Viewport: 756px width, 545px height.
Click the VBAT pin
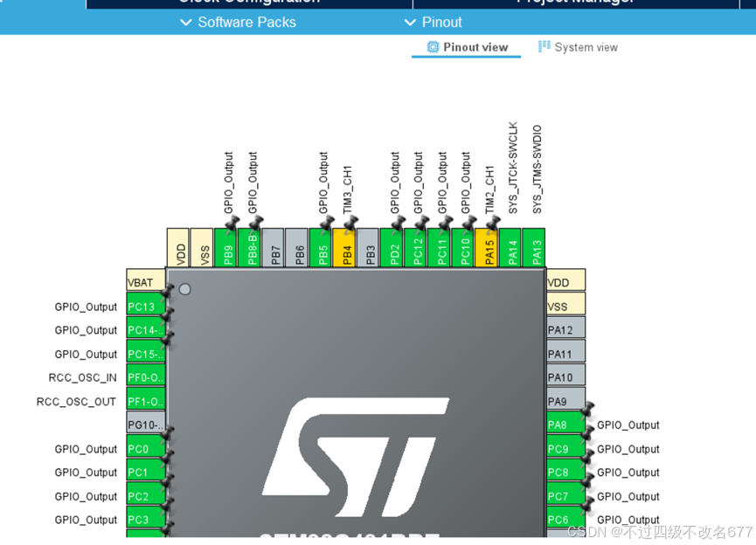click(146, 280)
